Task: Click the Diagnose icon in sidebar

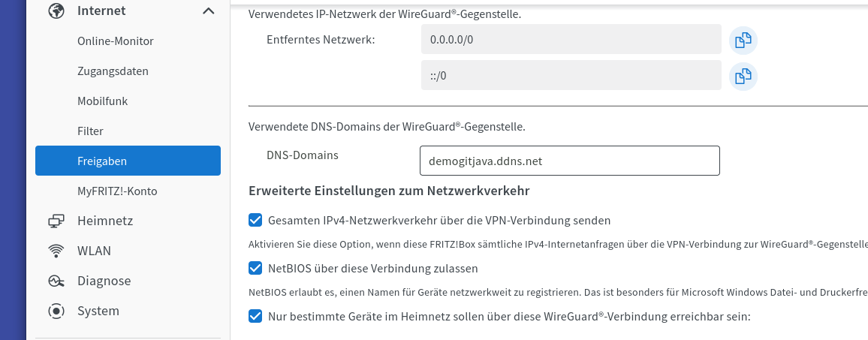Action: coord(56,281)
